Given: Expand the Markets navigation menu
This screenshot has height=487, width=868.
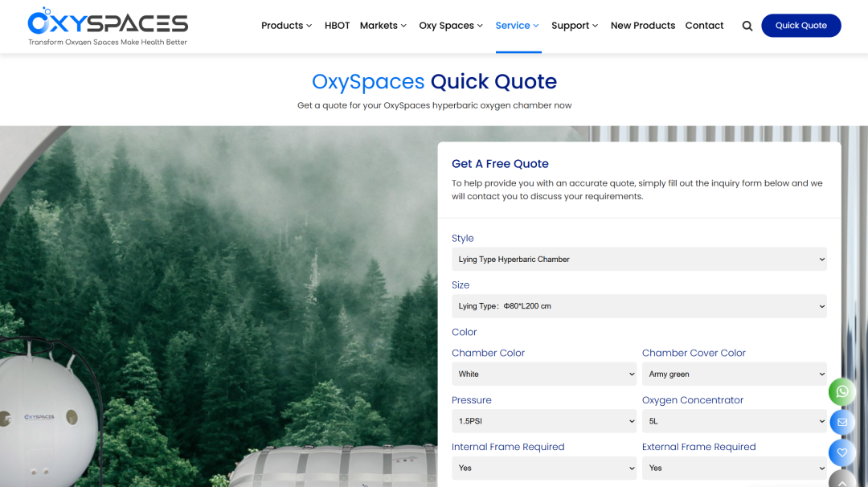Looking at the screenshot, I should [383, 26].
